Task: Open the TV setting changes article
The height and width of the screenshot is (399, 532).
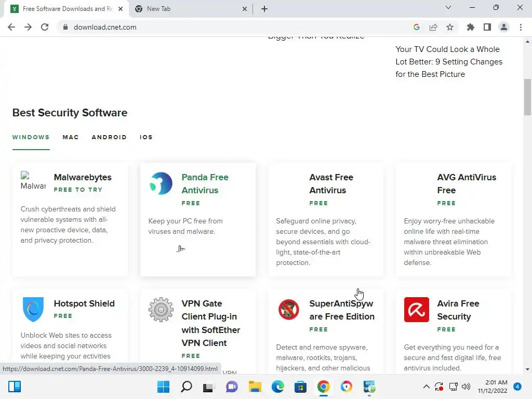Action: (448, 62)
